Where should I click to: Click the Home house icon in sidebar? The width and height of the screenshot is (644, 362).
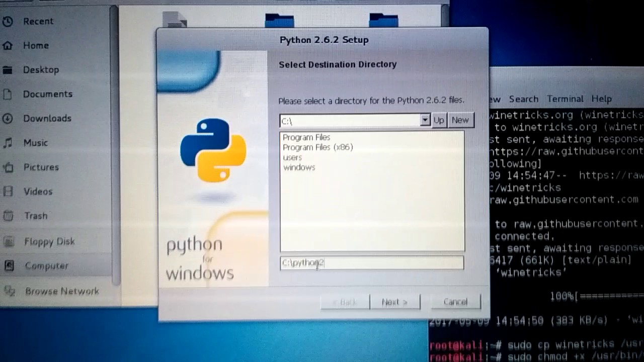tap(8, 46)
